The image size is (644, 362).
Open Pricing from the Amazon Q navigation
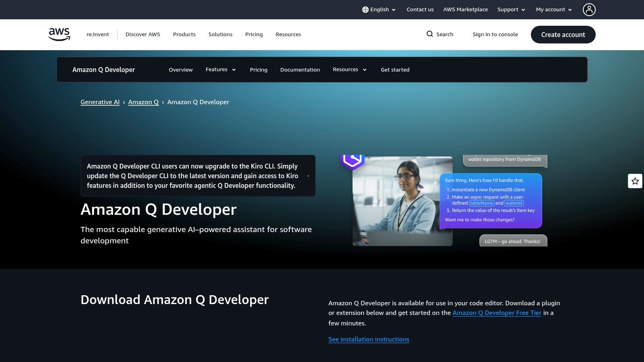258,70
